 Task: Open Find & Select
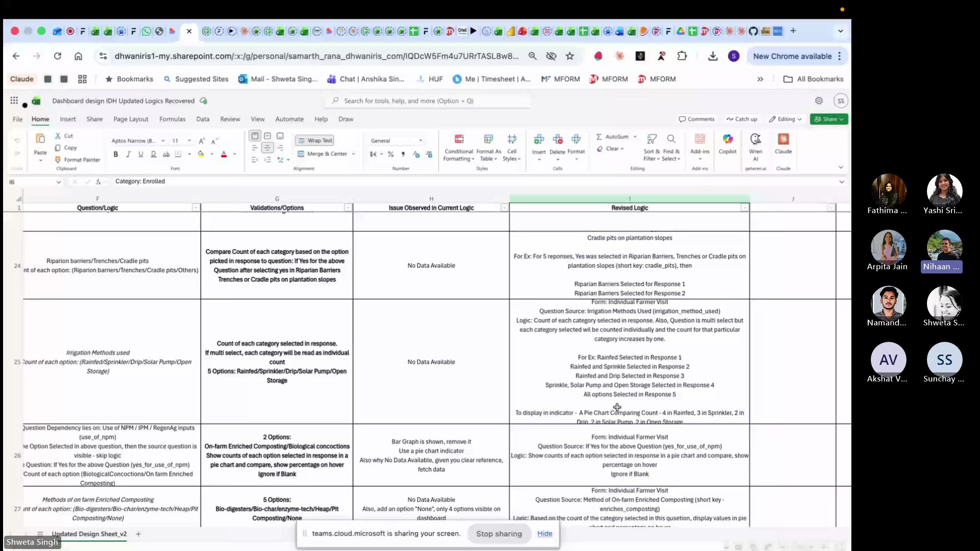671,148
